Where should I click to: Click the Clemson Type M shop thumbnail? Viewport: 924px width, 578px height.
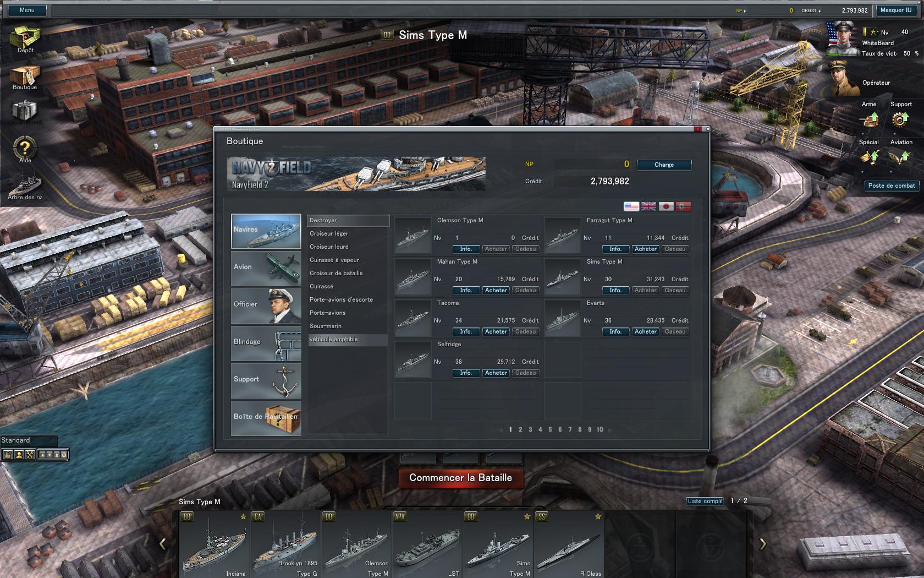pos(413,236)
